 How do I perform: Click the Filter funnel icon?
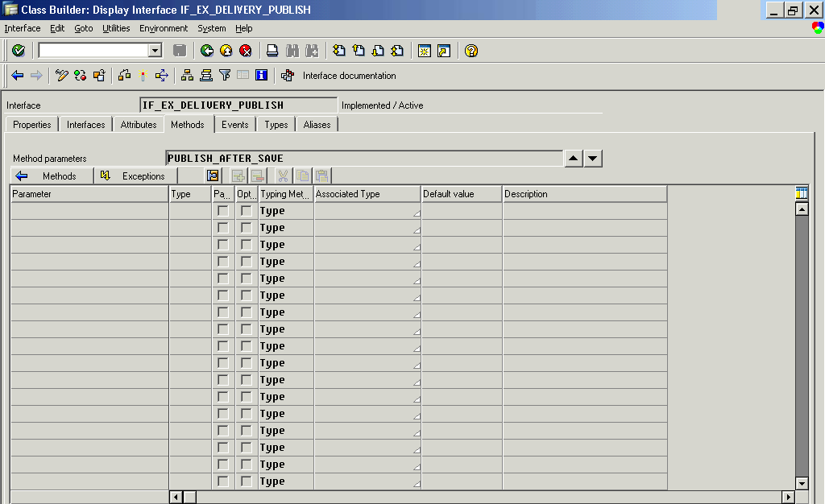225,76
